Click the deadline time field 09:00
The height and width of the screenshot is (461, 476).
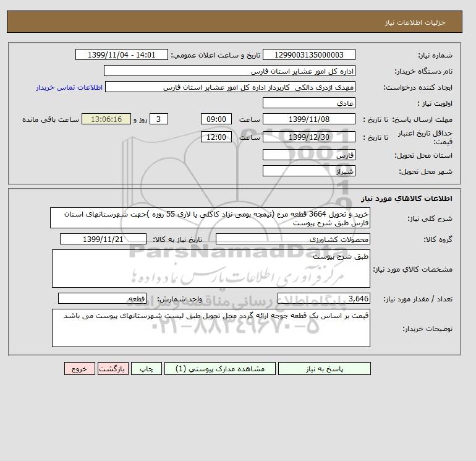tap(216, 119)
